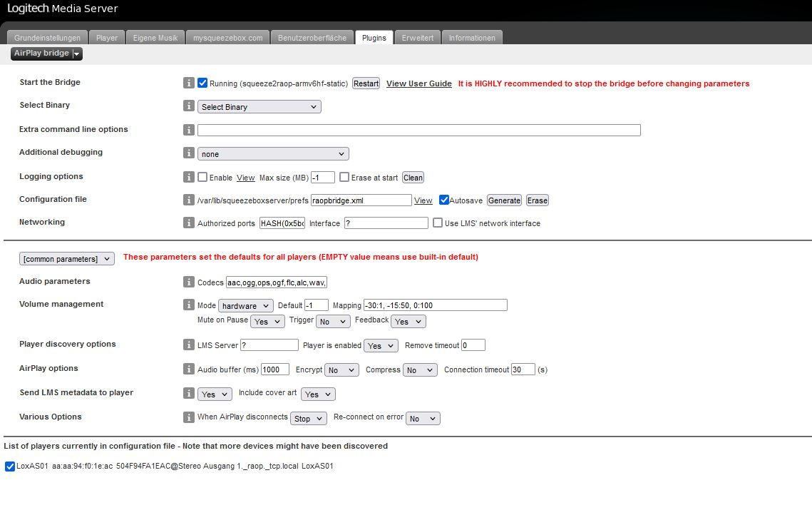Click info icon for Additional debugging

tap(188, 153)
